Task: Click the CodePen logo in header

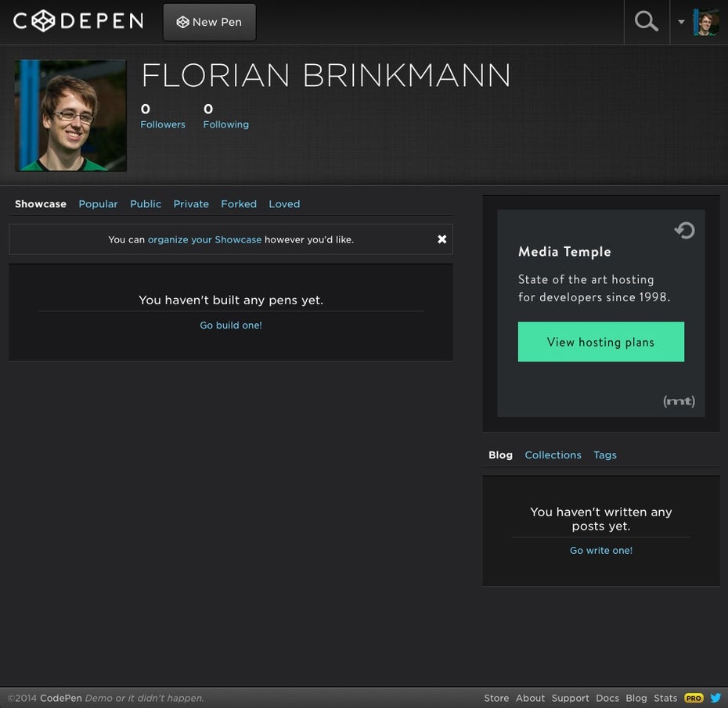Action: 78,21
